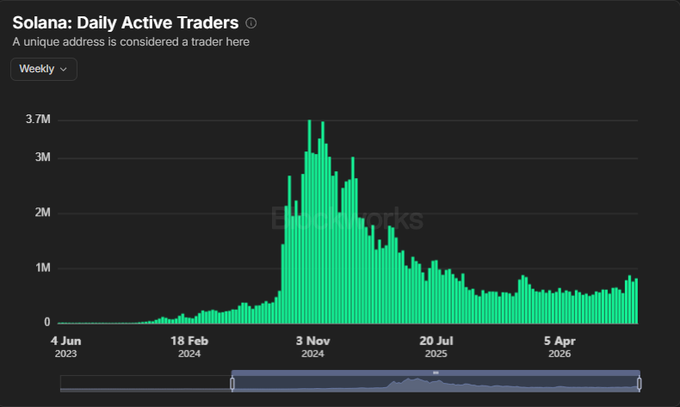Click the '3.7M' y-axis label
This screenshot has width=680, height=407.
tap(38, 119)
